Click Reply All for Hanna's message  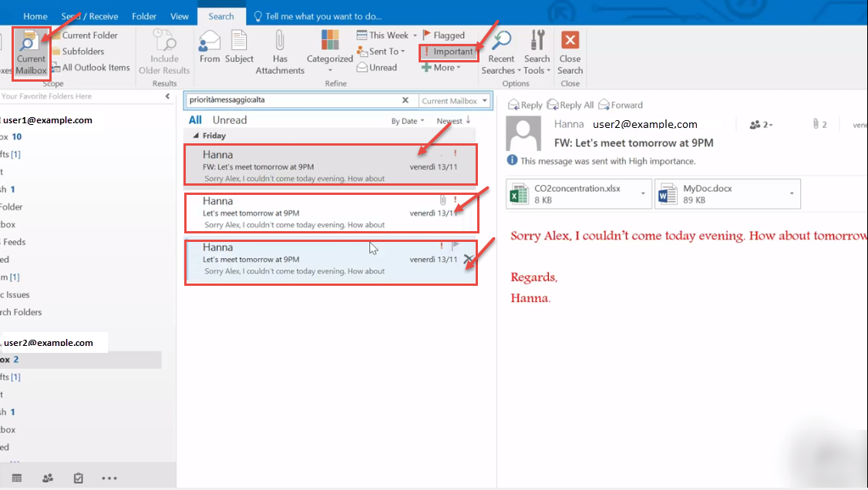coord(570,104)
